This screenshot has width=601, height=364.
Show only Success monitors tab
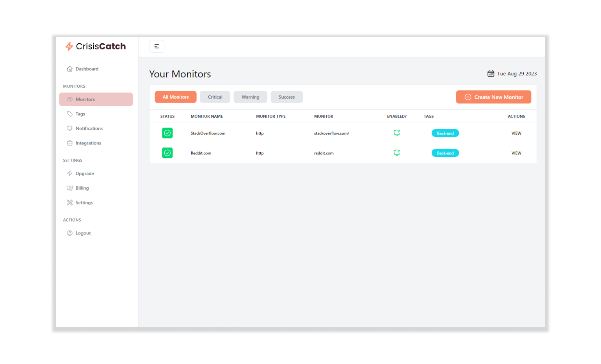pyautogui.click(x=286, y=97)
